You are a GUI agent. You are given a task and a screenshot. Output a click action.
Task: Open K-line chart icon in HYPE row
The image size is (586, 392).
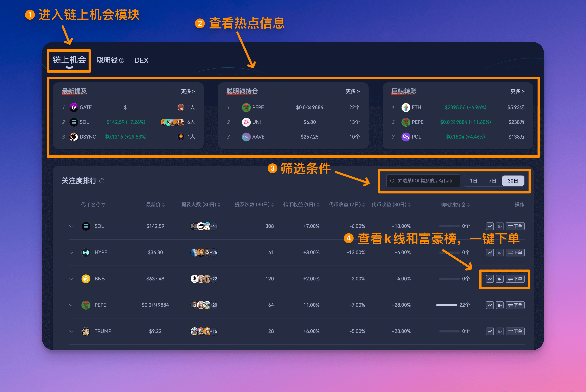[x=490, y=253]
